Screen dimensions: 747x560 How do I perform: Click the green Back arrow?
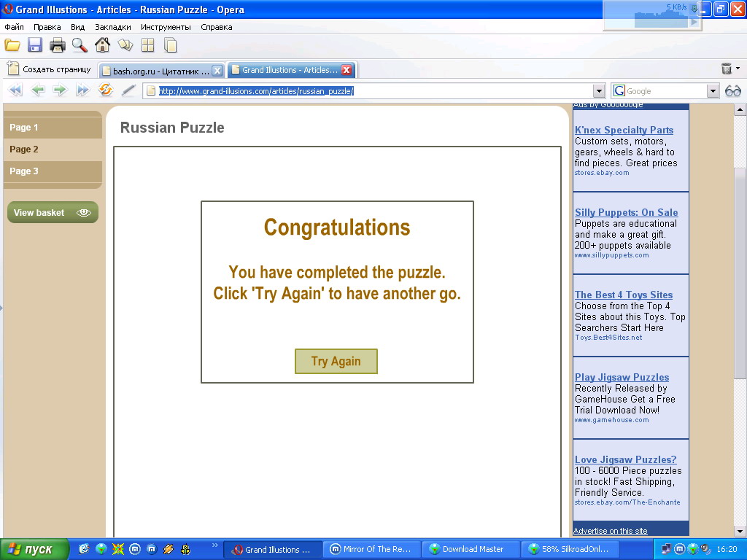38,90
